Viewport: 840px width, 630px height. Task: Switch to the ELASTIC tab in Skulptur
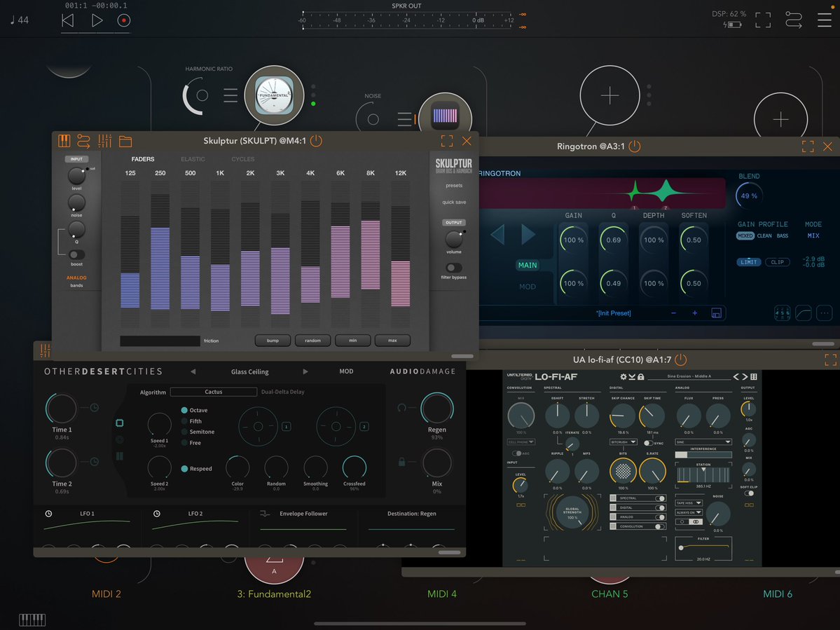pyautogui.click(x=193, y=159)
